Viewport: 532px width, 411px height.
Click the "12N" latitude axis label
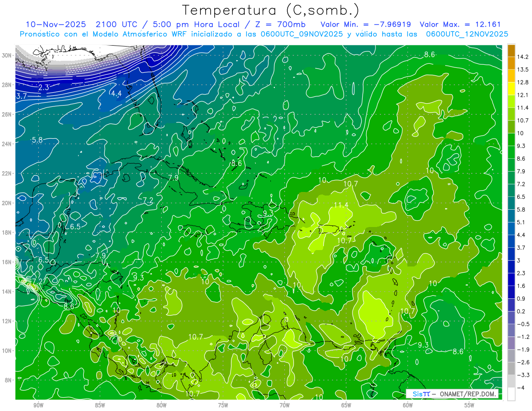coord(8,321)
